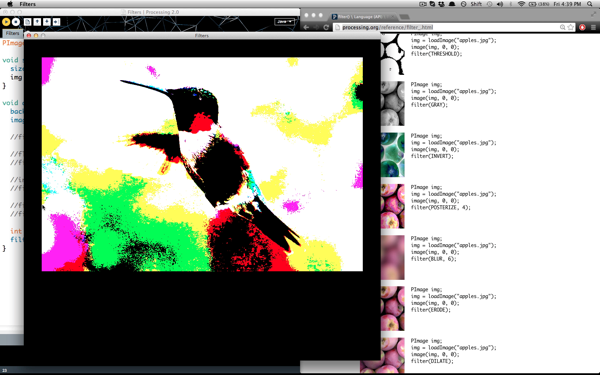The width and height of the screenshot is (600, 375).
Task: Click the zoom magnifier icon in address bar
Action: pyautogui.click(x=562, y=27)
